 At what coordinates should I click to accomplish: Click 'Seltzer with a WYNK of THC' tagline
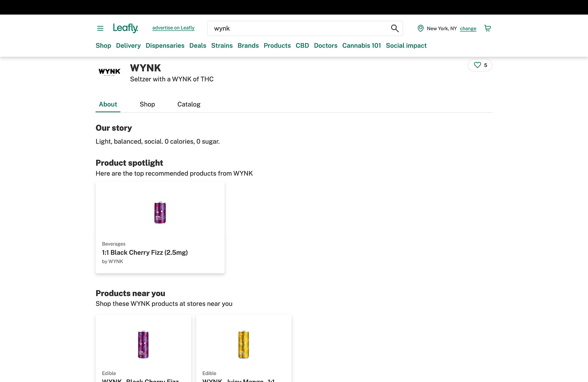coord(172,79)
